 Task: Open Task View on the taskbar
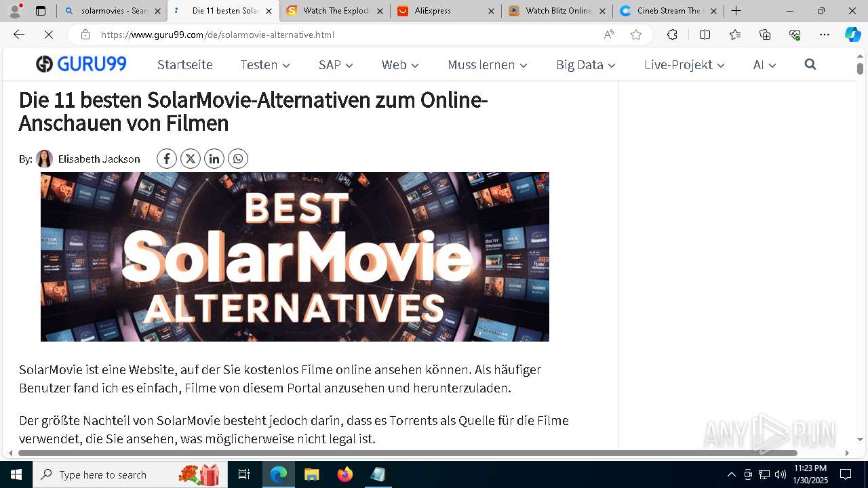244,474
